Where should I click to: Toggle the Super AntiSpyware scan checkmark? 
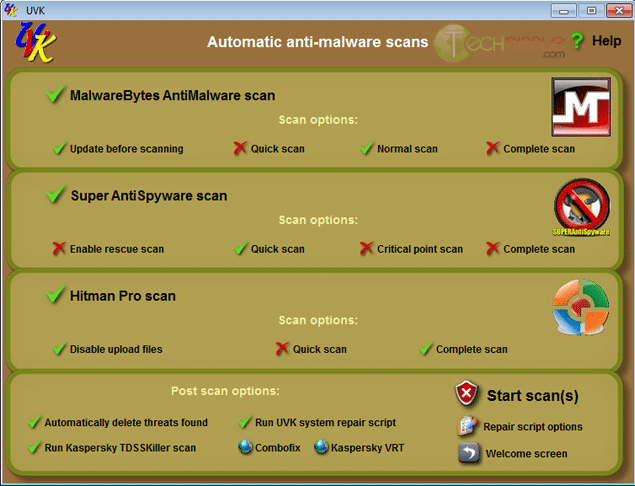pyautogui.click(x=55, y=194)
